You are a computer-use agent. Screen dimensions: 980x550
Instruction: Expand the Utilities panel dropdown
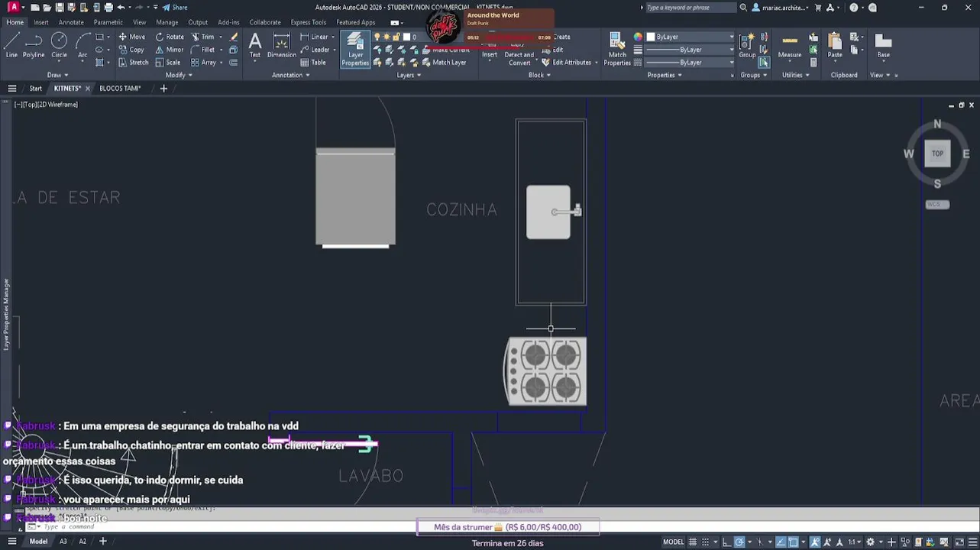(796, 75)
